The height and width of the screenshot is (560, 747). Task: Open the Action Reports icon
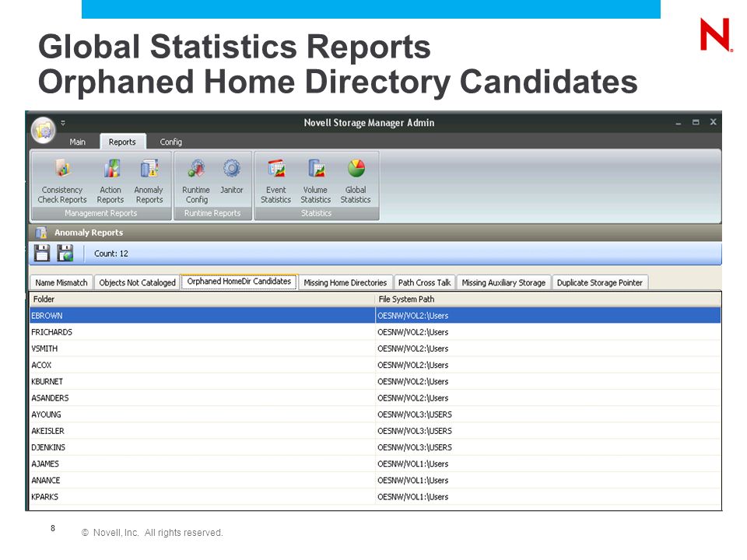tap(110, 181)
